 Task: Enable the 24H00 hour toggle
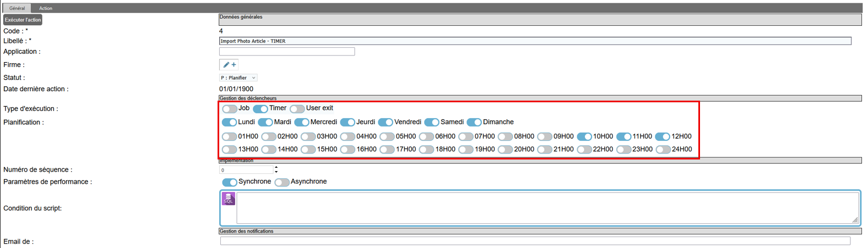tap(663, 150)
